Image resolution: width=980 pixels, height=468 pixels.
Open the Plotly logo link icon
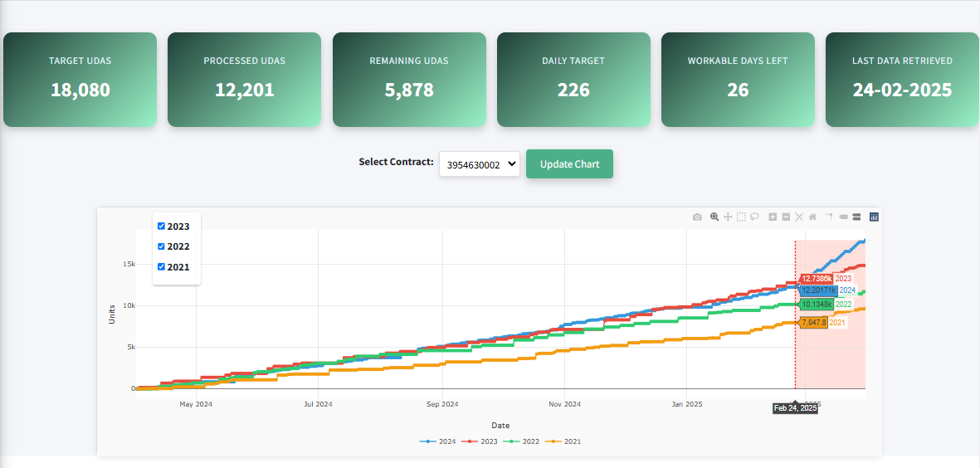(874, 217)
